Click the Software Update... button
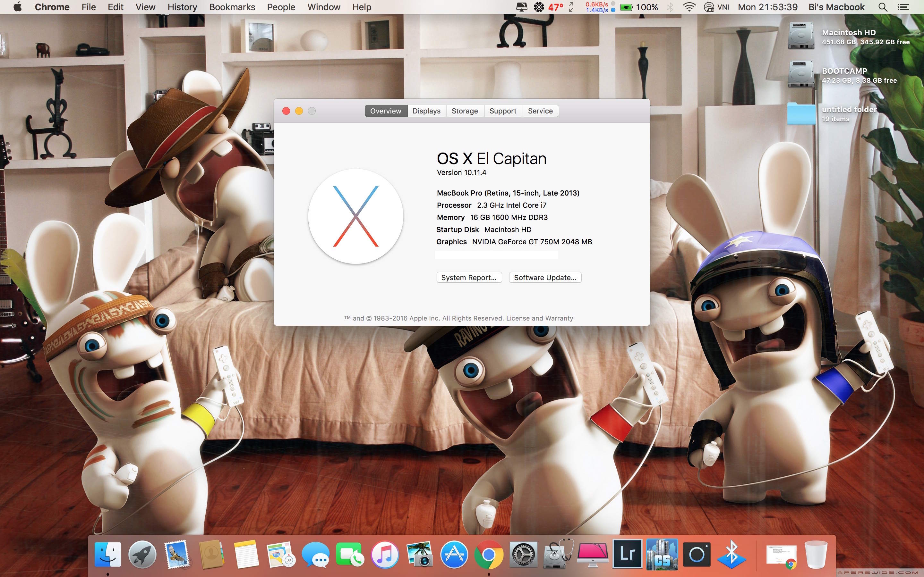This screenshot has width=924, height=577. pyautogui.click(x=545, y=278)
